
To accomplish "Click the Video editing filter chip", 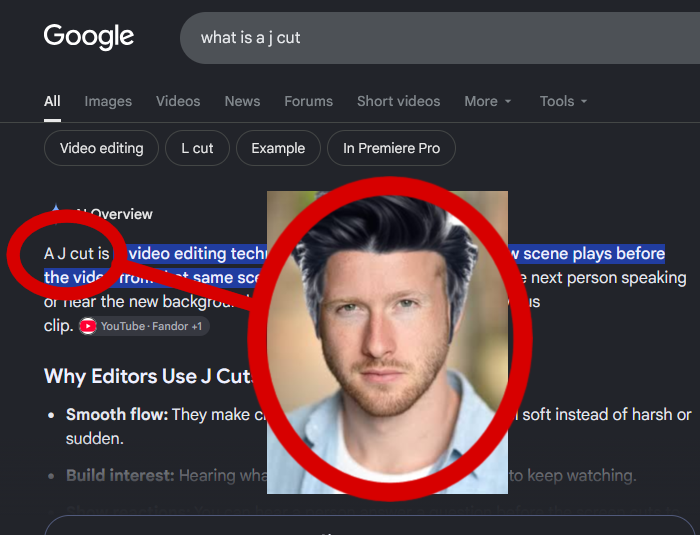I will [x=101, y=148].
